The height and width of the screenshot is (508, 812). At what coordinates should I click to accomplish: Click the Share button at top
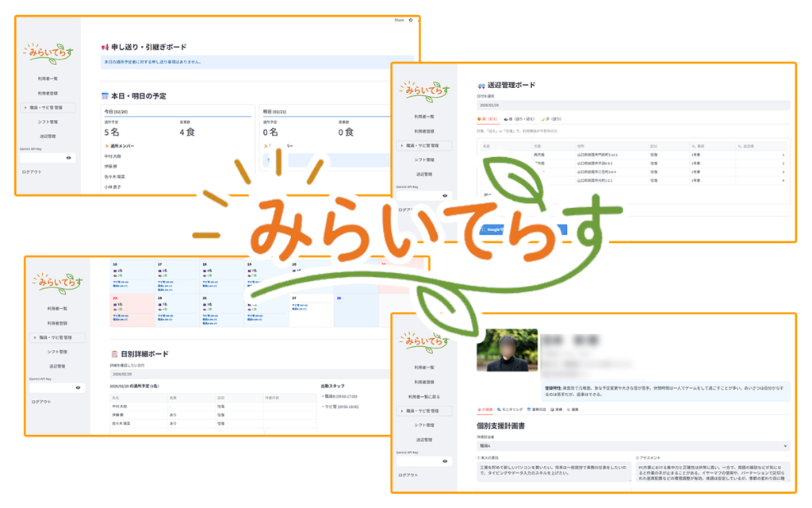pyautogui.click(x=399, y=20)
